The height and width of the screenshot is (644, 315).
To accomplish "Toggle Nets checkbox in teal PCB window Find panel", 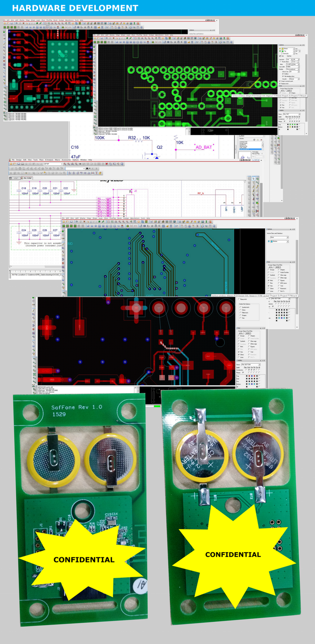I will coord(269,281).
